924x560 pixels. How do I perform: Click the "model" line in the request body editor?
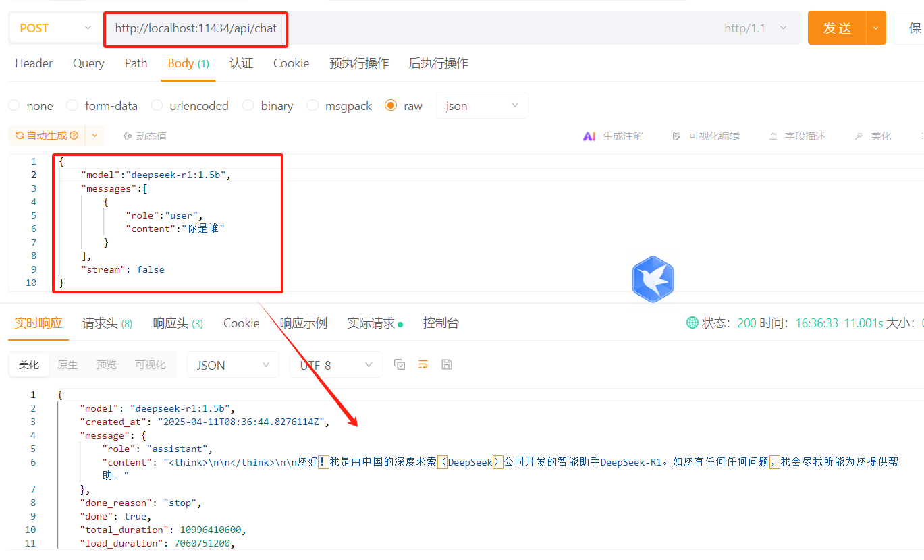156,175
